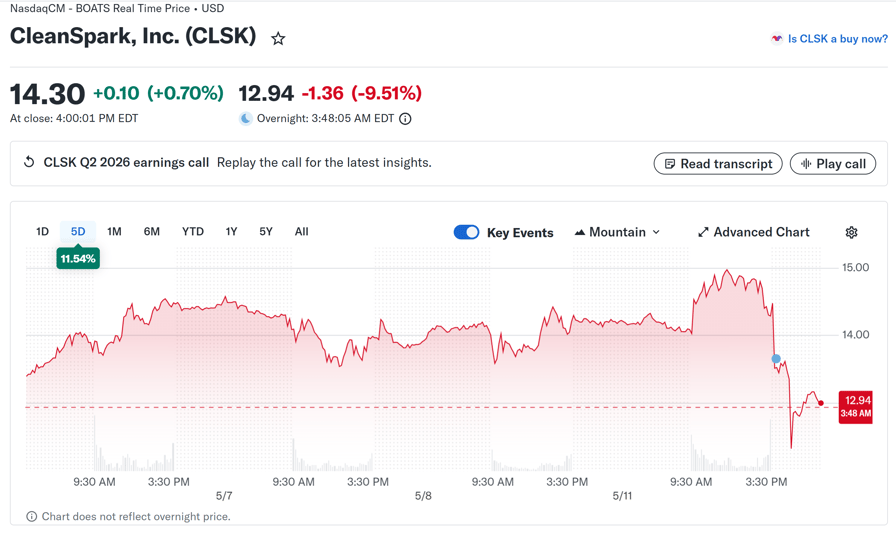Click the 15.00 y-axis label
Screen dimensions: 896x536
(855, 267)
